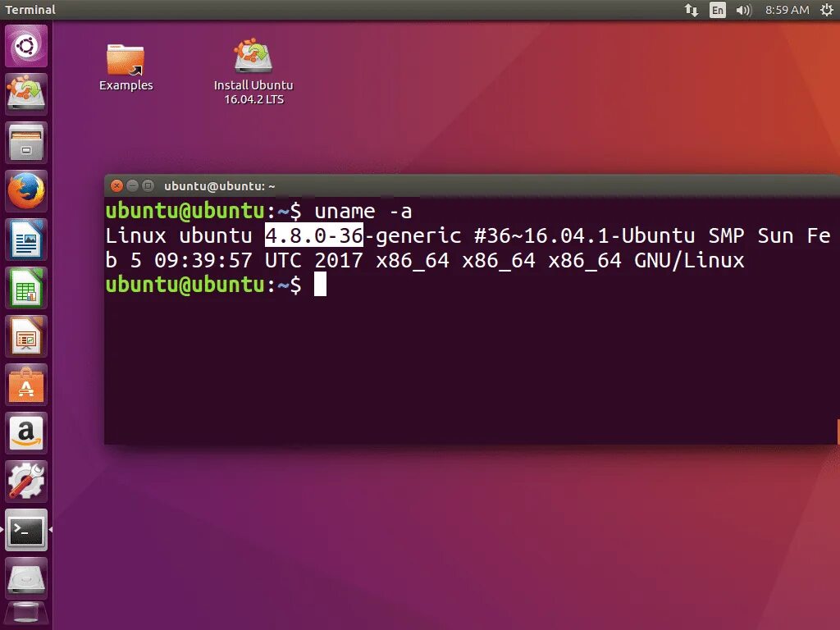The width and height of the screenshot is (840, 630).
Task: Open the Examples folder on the desktop
Action: coord(126,67)
